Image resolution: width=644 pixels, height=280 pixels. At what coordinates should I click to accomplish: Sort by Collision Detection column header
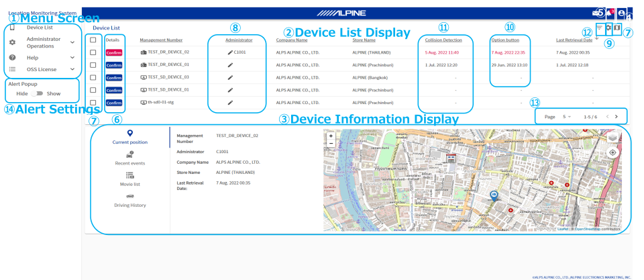(x=443, y=40)
